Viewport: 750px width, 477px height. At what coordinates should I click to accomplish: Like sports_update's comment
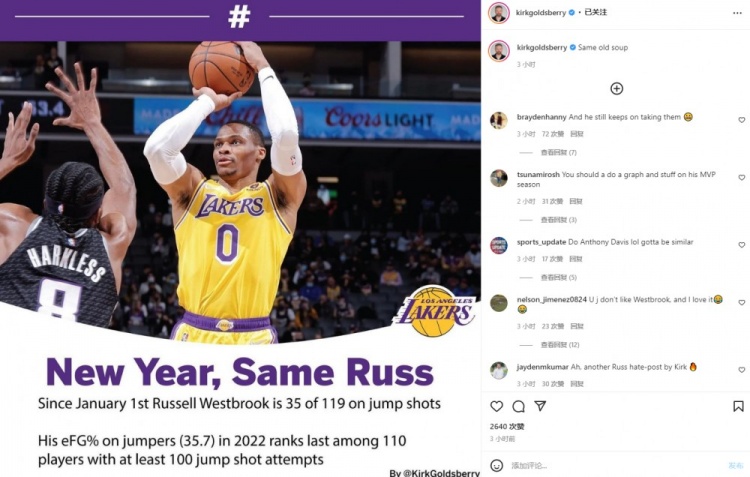[x=741, y=245]
